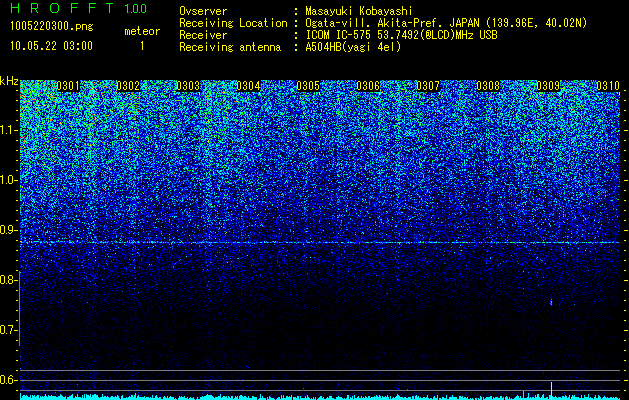629x400 pixels.
Task: Click the 'meteor' count label
Action: [142, 31]
